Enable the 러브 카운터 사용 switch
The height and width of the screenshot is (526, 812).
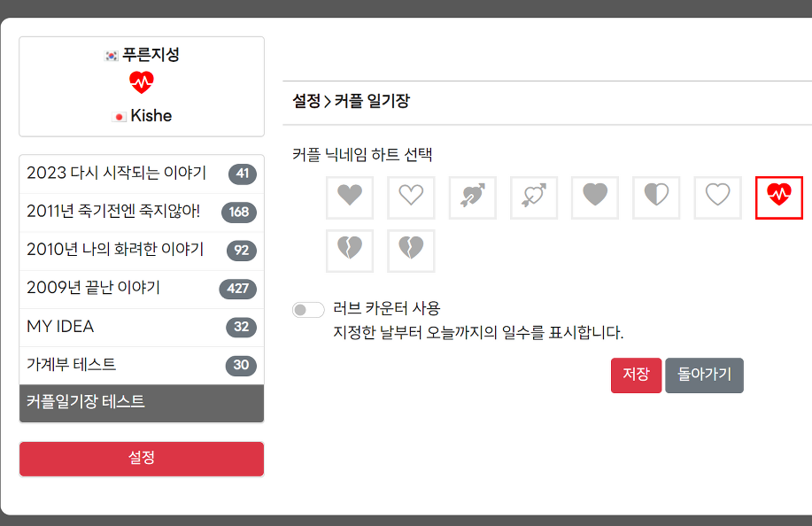point(308,309)
